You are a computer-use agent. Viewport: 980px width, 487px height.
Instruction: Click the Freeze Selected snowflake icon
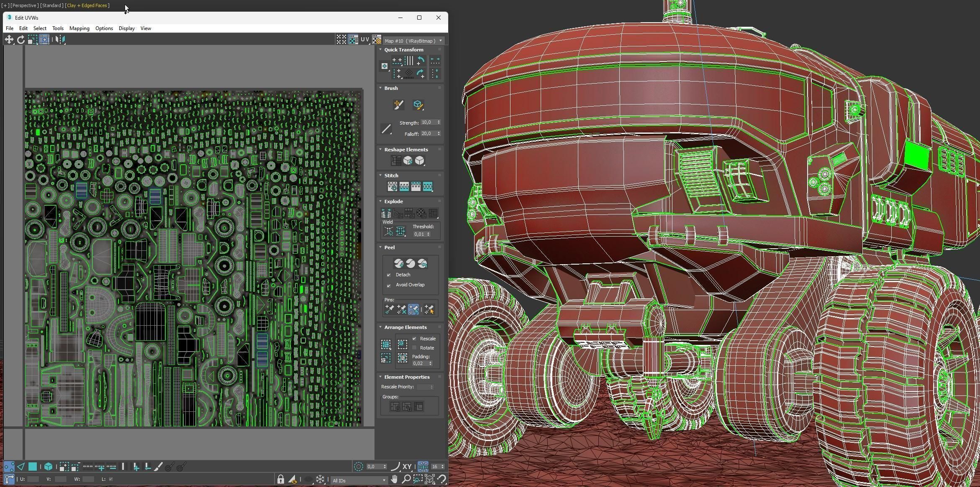[320, 479]
